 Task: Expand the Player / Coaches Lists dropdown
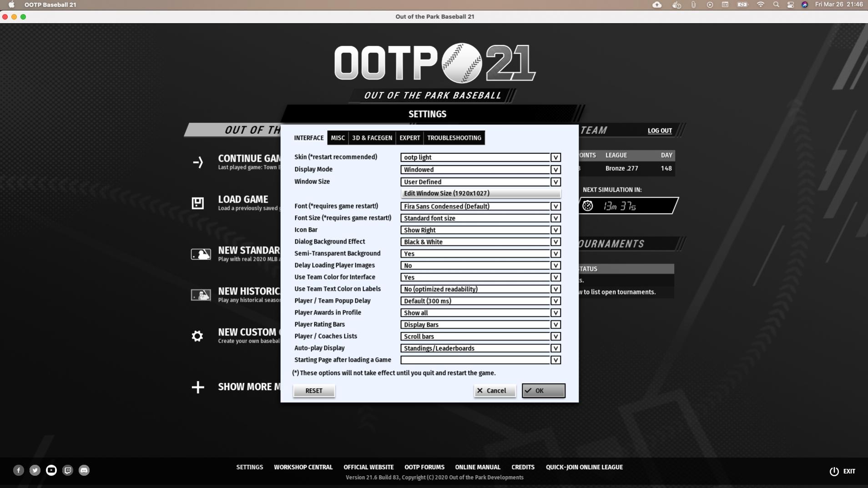click(x=555, y=337)
